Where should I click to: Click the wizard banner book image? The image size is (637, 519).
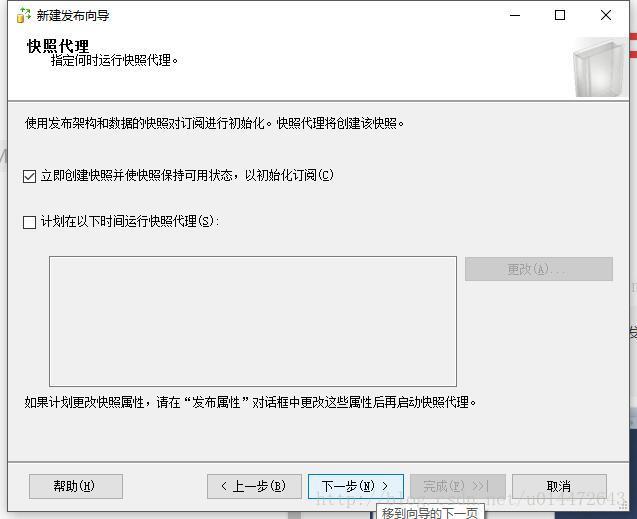tap(599, 67)
